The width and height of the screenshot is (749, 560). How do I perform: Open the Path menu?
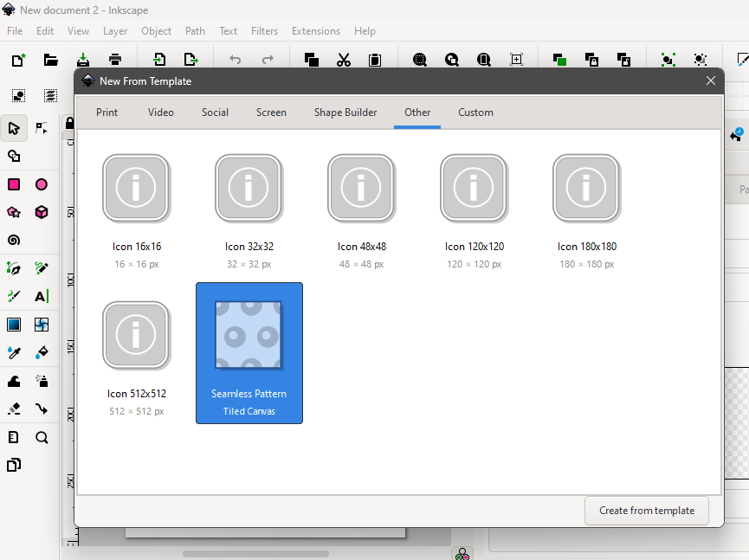tap(195, 31)
